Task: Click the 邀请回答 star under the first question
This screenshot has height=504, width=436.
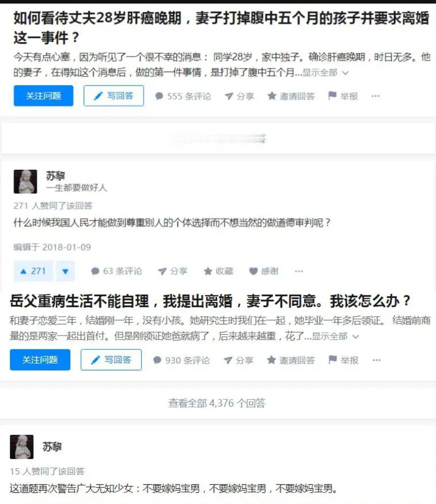Action: (x=272, y=96)
